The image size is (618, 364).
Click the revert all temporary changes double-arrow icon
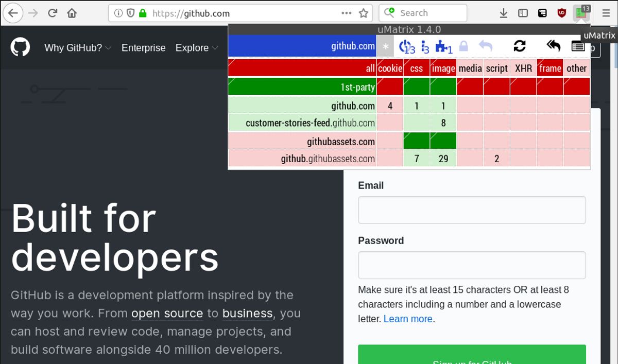point(553,46)
